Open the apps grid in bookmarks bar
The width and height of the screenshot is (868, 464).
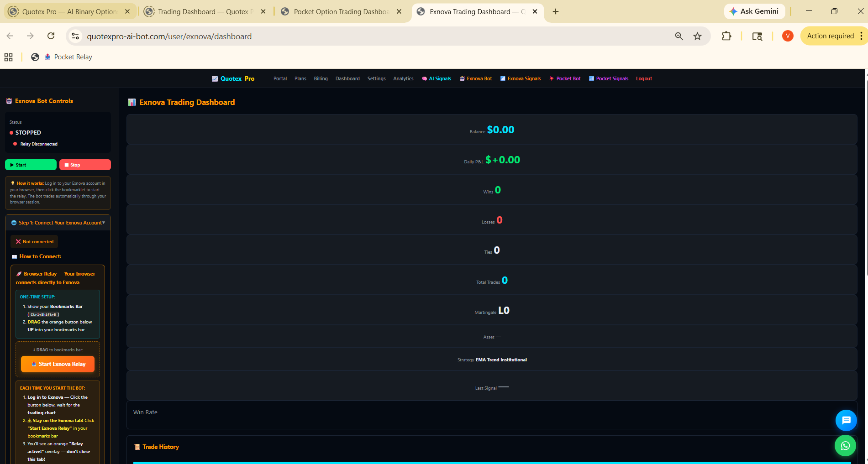tap(8, 57)
